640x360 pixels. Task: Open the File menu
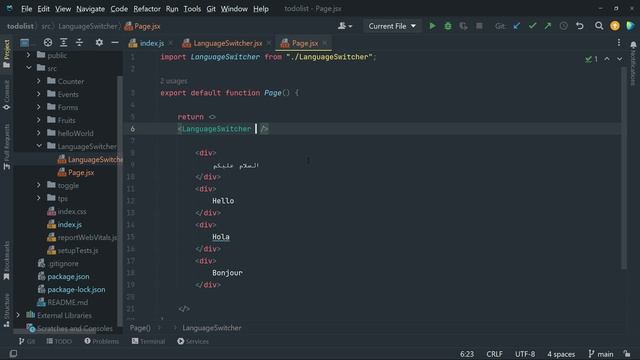[x=27, y=9]
